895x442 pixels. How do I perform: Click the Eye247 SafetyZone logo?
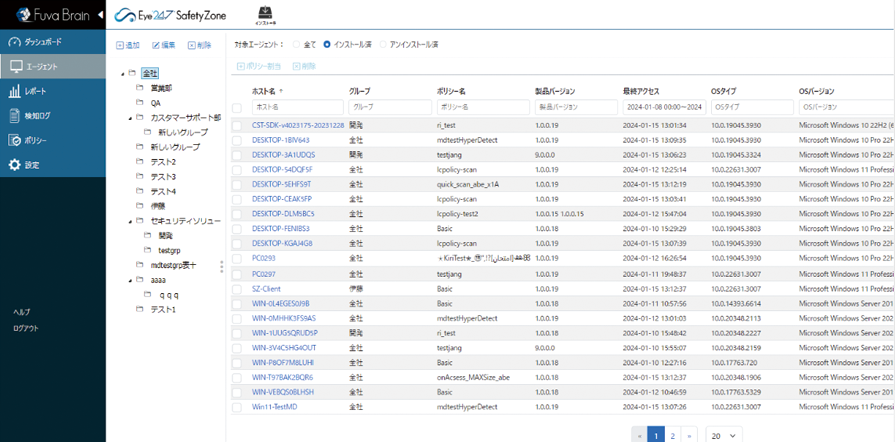170,15
